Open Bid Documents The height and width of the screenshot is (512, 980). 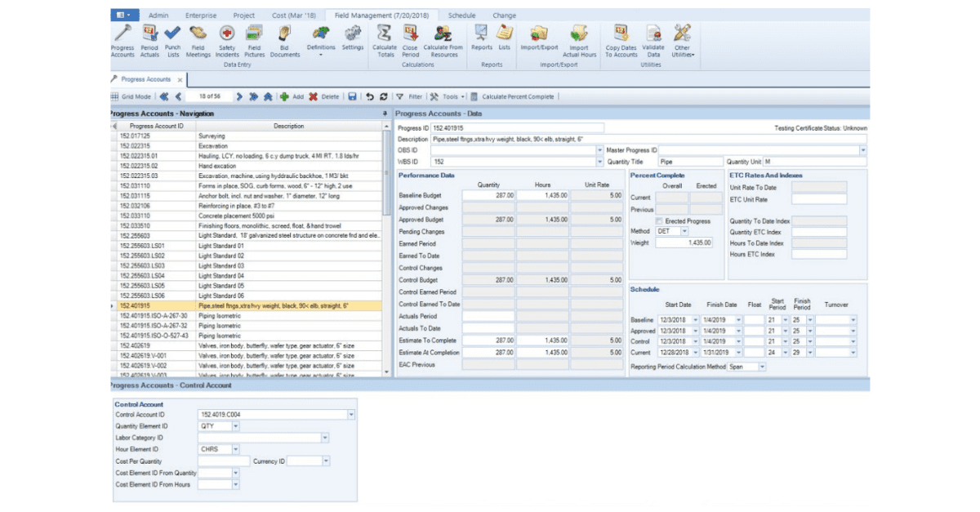[285, 40]
